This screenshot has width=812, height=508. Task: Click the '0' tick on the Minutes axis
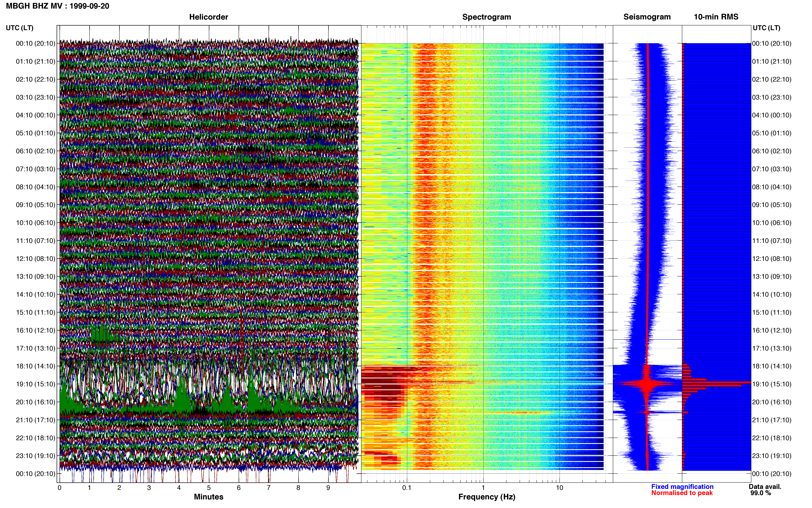(x=59, y=488)
